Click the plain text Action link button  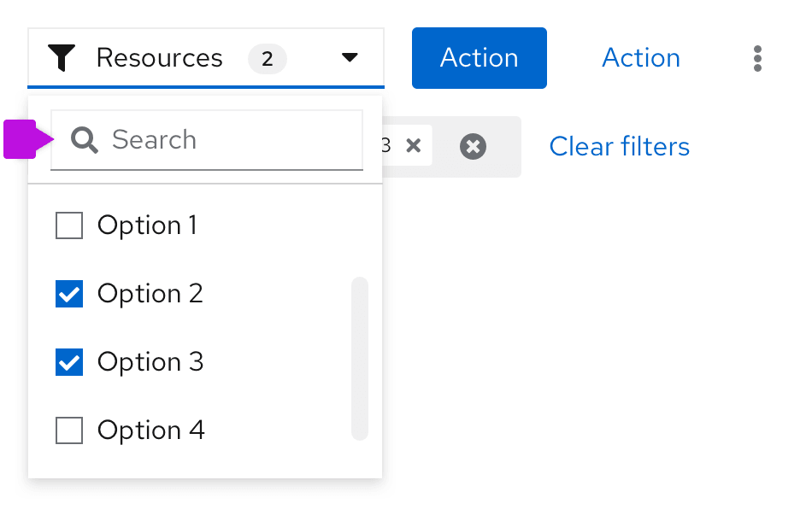[x=641, y=58]
